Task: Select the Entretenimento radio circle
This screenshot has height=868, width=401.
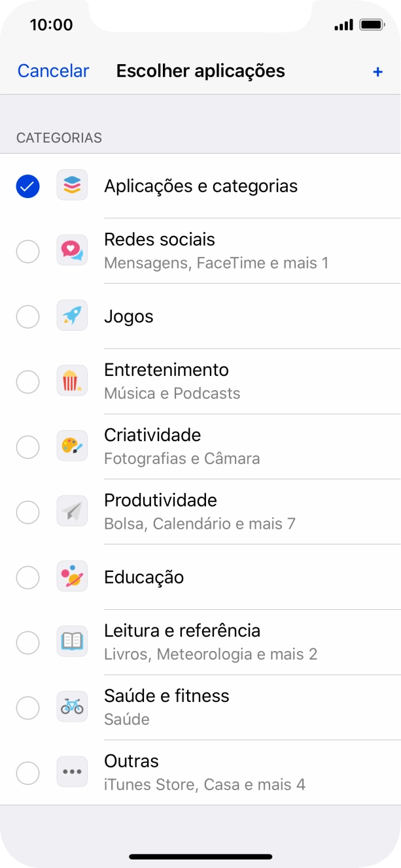Action: click(27, 382)
